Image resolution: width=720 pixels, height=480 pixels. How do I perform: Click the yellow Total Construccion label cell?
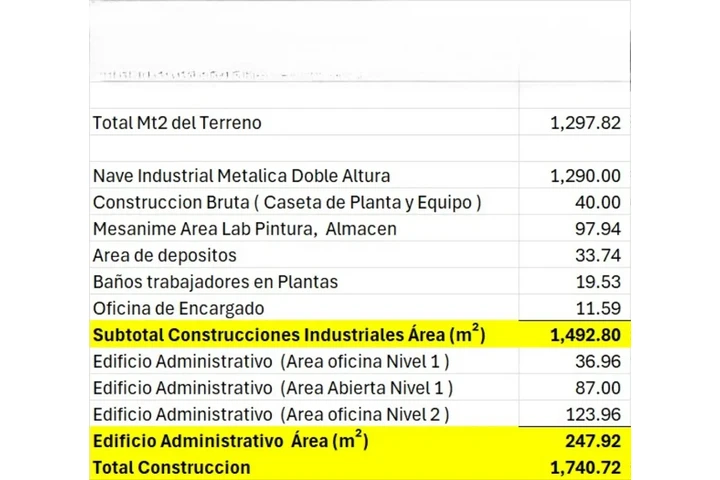171,466
